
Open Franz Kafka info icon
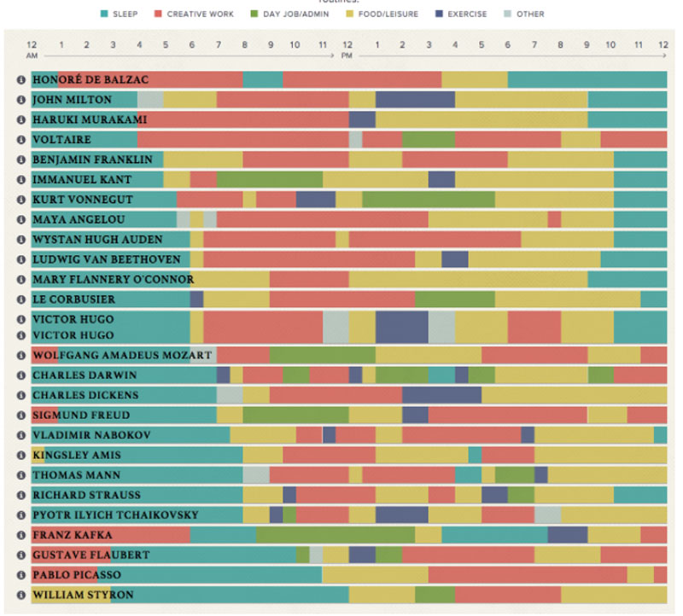(x=20, y=536)
